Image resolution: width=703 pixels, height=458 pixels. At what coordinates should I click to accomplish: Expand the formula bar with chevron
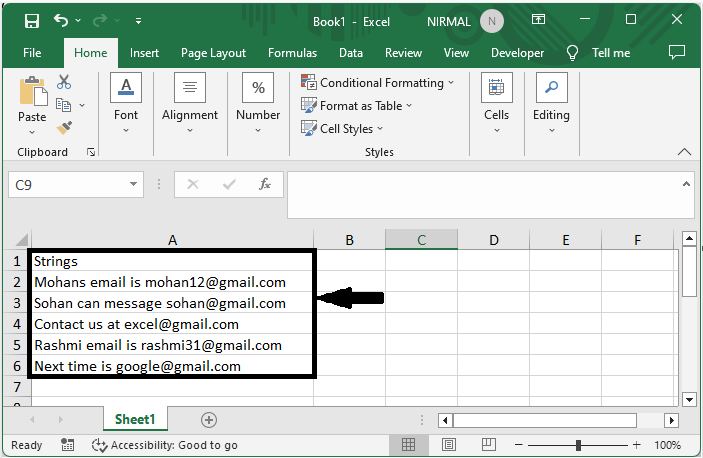[x=686, y=184]
